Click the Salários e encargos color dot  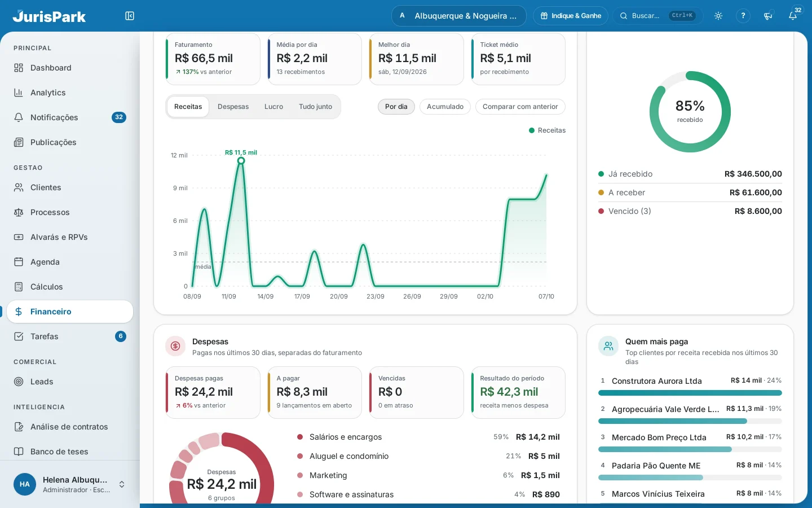point(300,437)
